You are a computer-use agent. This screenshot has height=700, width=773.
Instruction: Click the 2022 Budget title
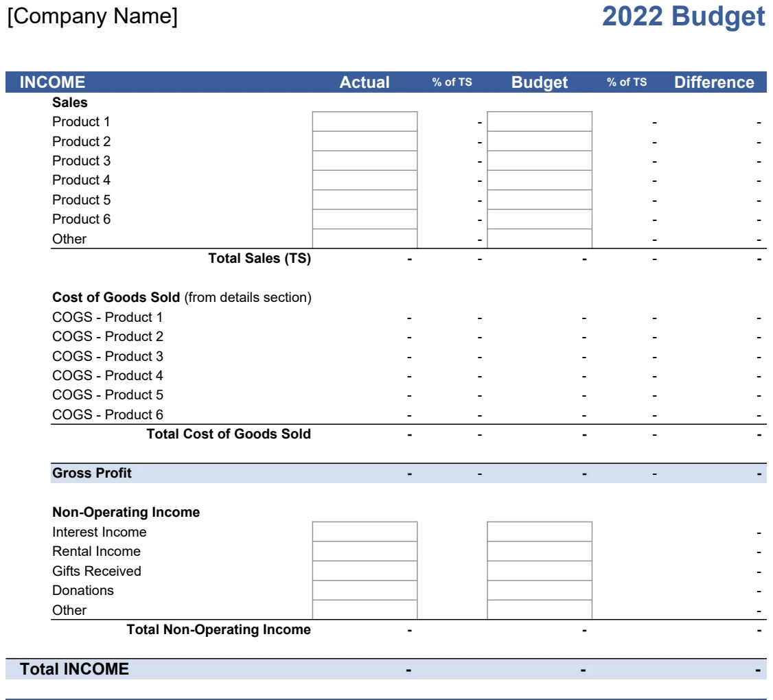pos(683,16)
